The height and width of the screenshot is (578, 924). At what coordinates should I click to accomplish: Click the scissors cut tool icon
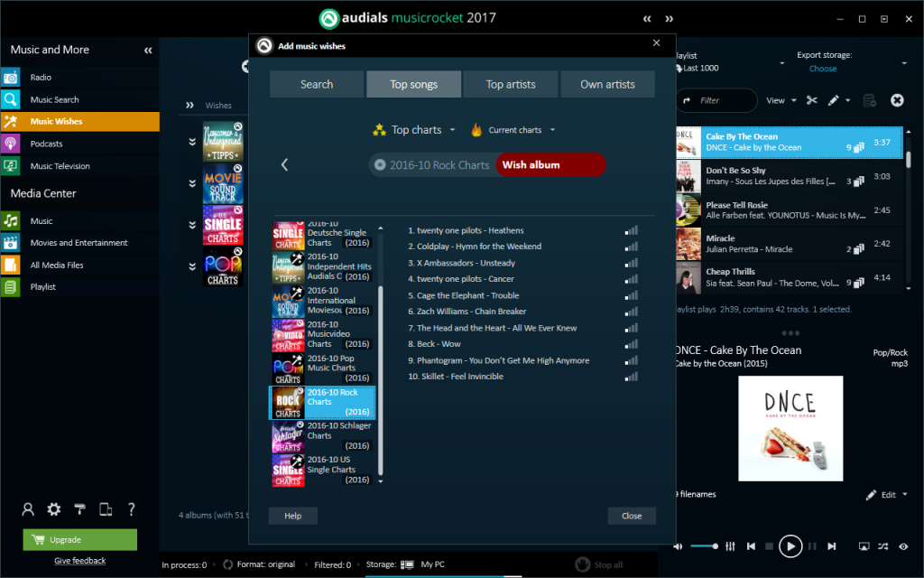click(812, 100)
